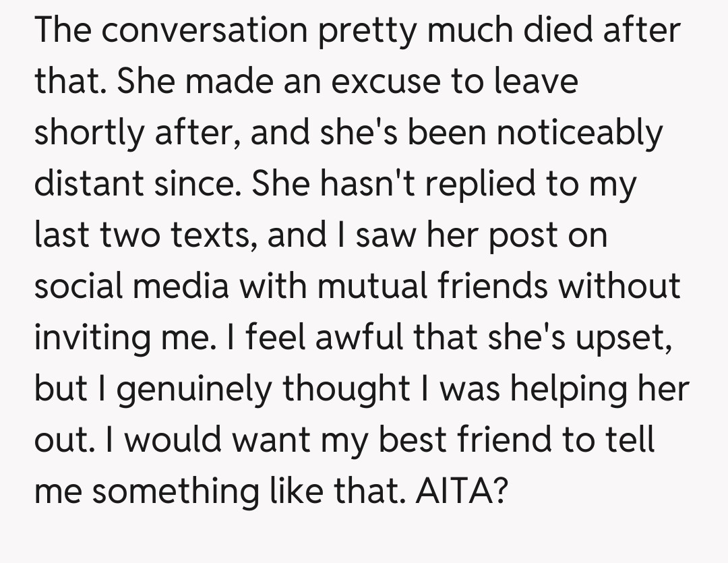The image size is (728, 563).
Task: Click the "AITA?" text at the end
Action: (461, 490)
